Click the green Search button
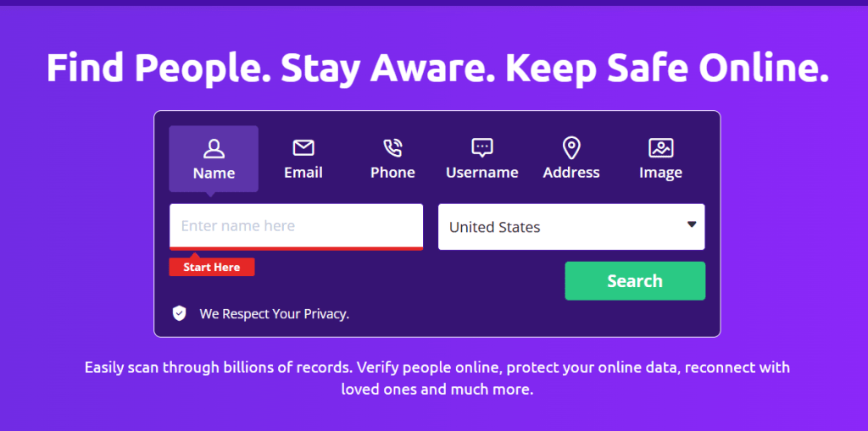This screenshot has height=431, width=868. [x=635, y=281]
